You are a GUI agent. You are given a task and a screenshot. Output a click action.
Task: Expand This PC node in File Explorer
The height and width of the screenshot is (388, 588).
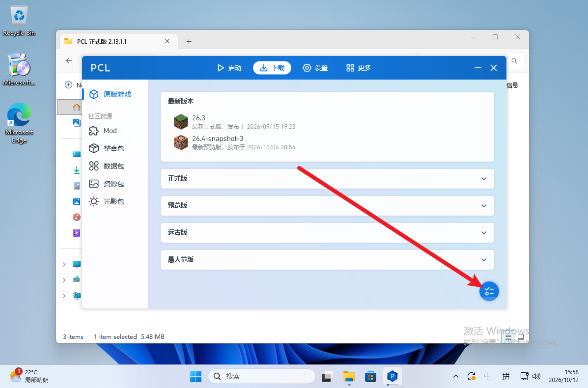coord(64,265)
